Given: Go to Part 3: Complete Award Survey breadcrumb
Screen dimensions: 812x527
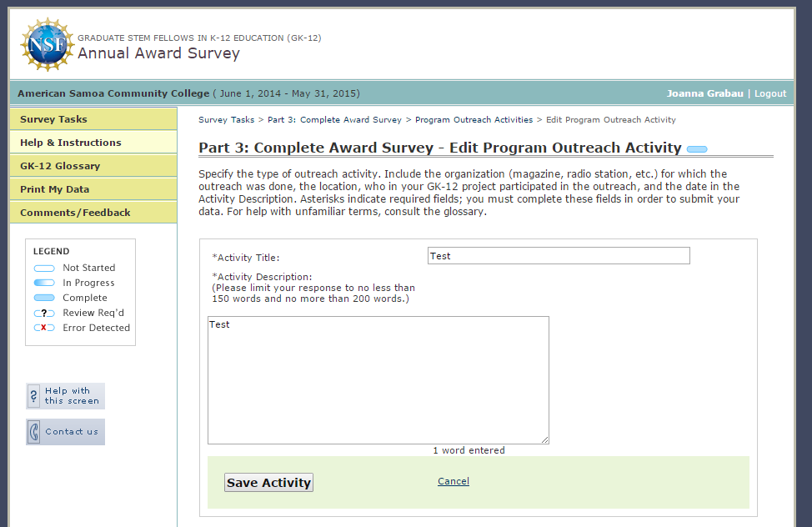Looking at the screenshot, I should (x=334, y=120).
